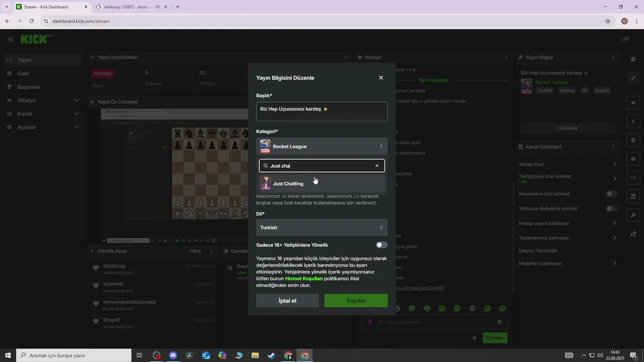Click the gaming tag in Yayın bilgisi

coord(567,90)
